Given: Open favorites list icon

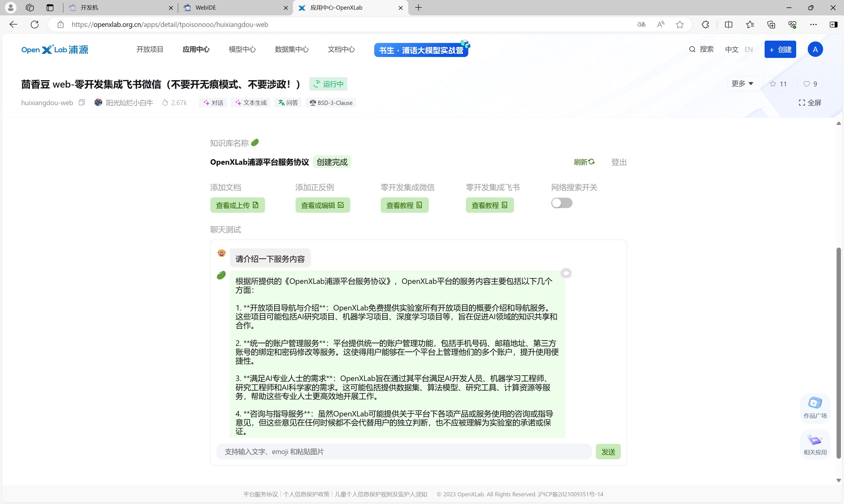Looking at the screenshot, I should (x=750, y=24).
